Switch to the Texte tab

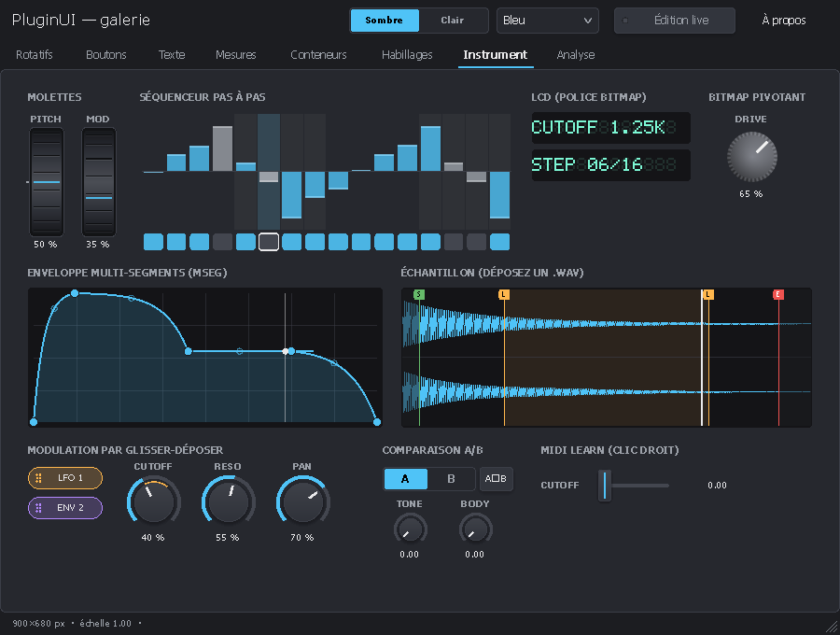[x=172, y=55]
